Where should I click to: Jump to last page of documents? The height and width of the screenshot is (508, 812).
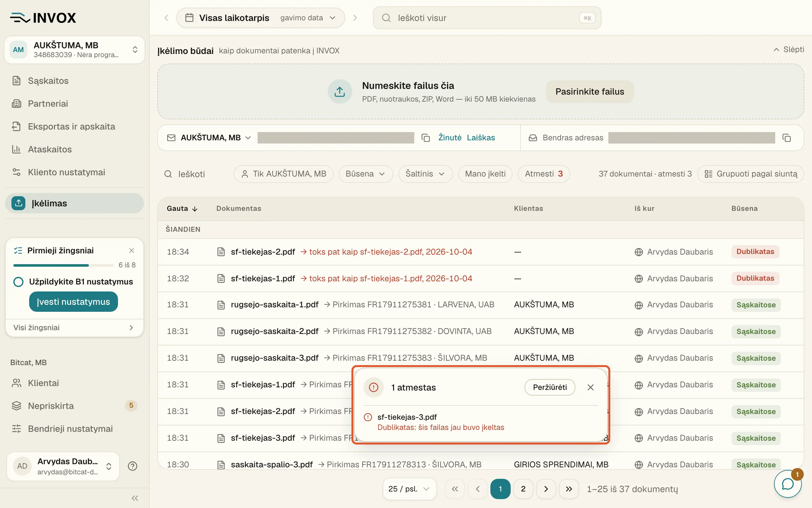569,489
